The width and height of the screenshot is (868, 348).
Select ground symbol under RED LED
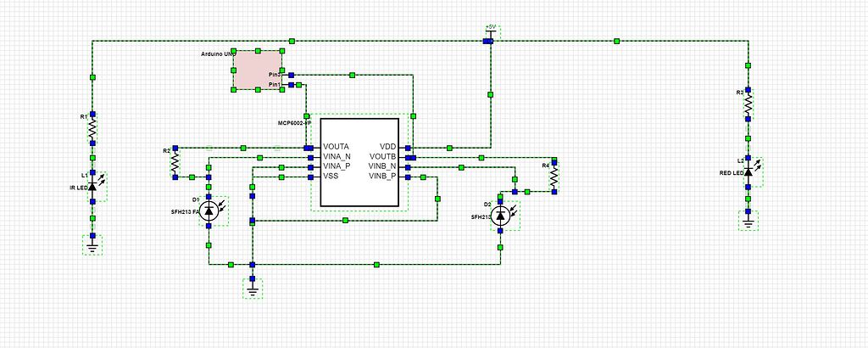pos(748,221)
